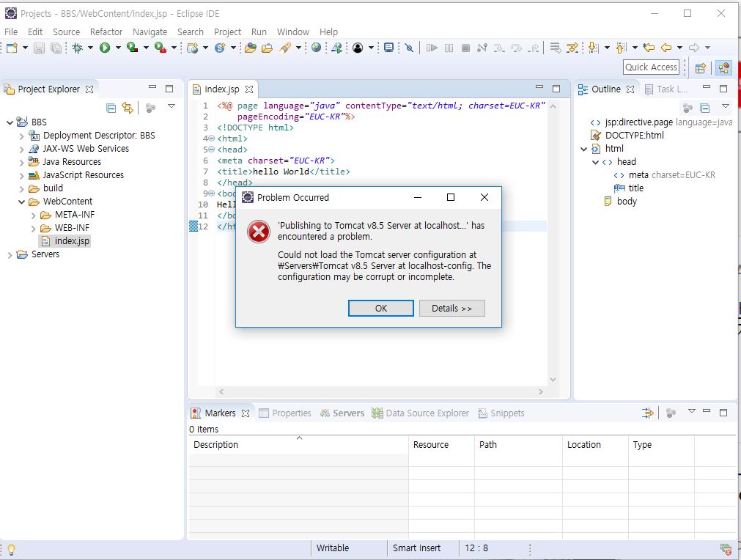
Task: Switch to the Properties tab
Action: click(285, 413)
